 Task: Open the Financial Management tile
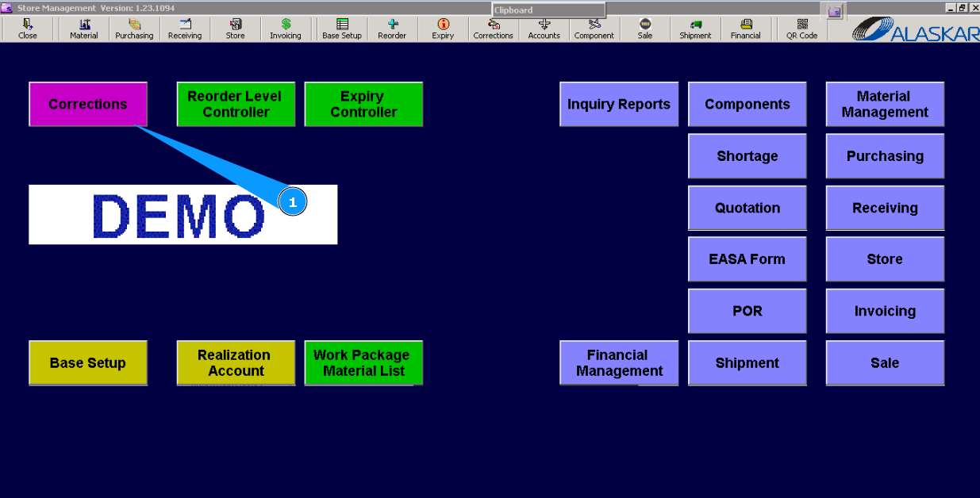(x=619, y=363)
